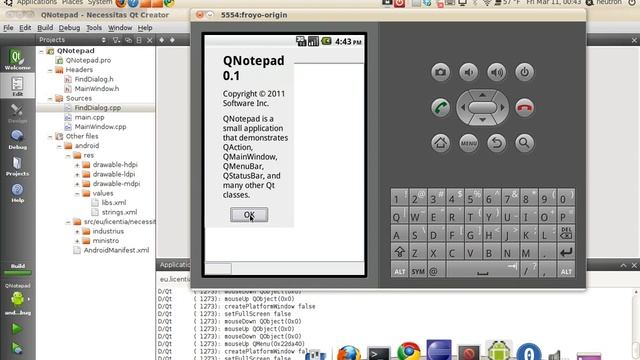Click emulator MENU button
The height and width of the screenshot is (360, 640).
tap(469, 143)
